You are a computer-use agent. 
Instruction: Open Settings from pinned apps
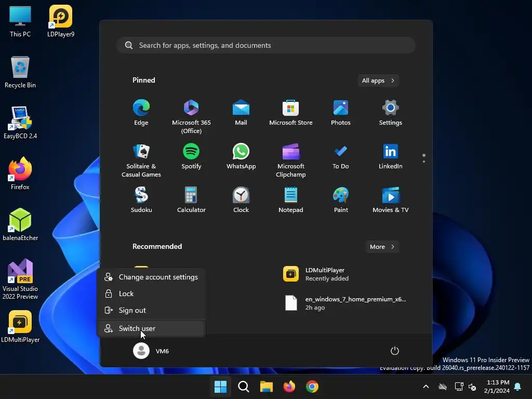391,113
